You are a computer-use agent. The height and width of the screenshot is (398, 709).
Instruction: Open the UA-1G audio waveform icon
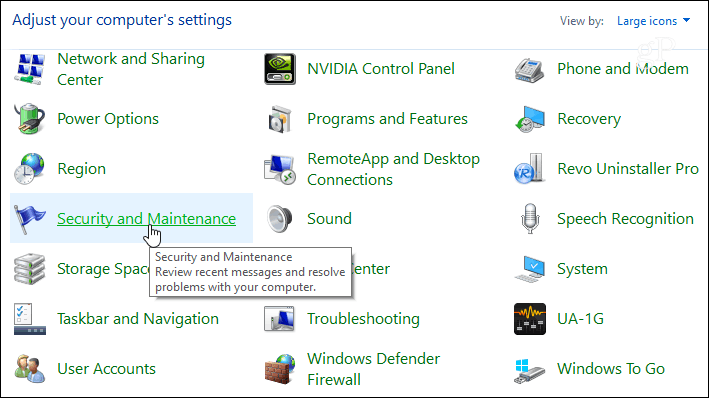[530, 319]
